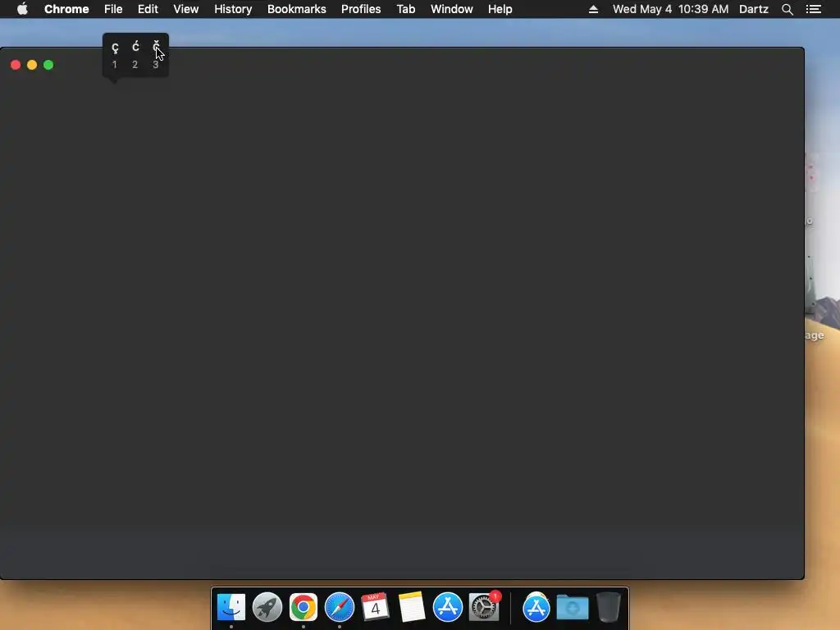Choose the č accent character option
Viewport: 840px width, 630px height.
(x=156, y=47)
